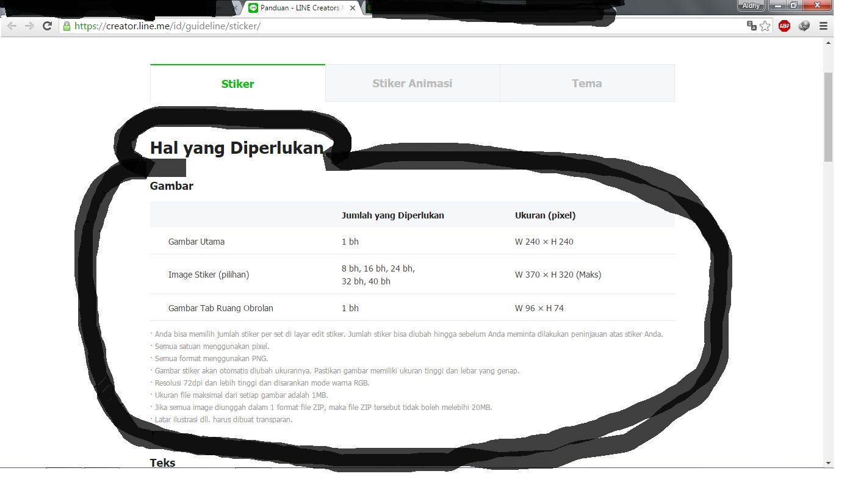Select the "Gambar Utama" row label
The height and width of the screenshot is (504, 847).
196,242
